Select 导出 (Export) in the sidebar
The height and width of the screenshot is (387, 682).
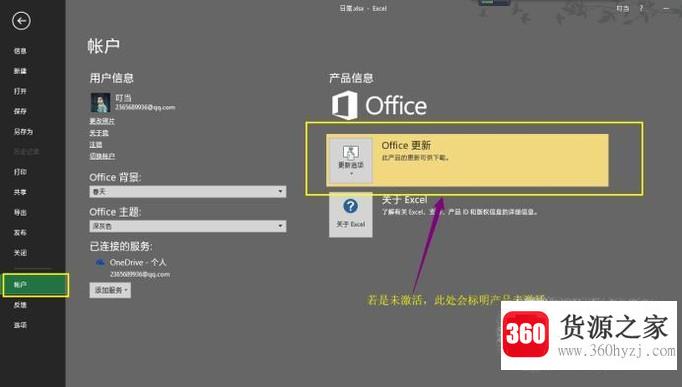tap(20, 212)
